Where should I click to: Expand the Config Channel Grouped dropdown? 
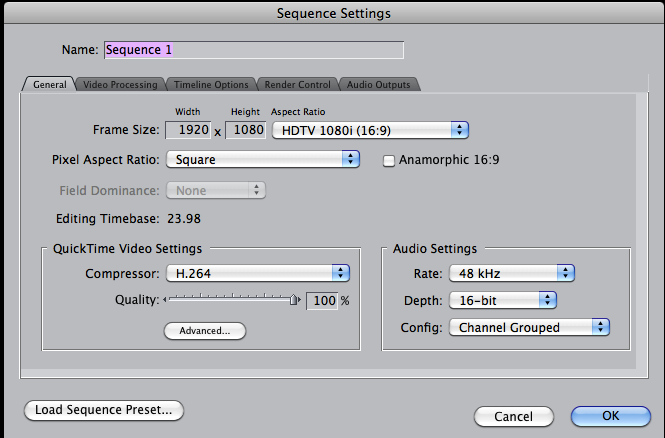click(529, 327)
